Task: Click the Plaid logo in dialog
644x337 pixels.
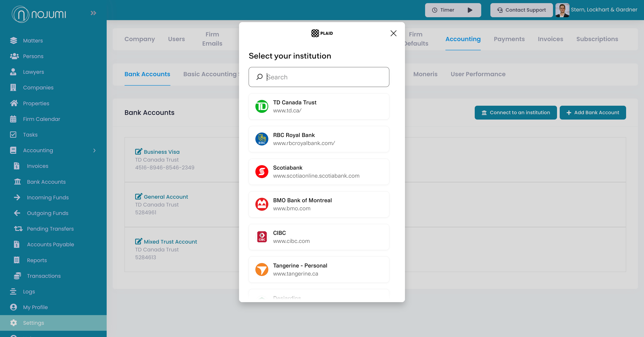Action: 322,33
